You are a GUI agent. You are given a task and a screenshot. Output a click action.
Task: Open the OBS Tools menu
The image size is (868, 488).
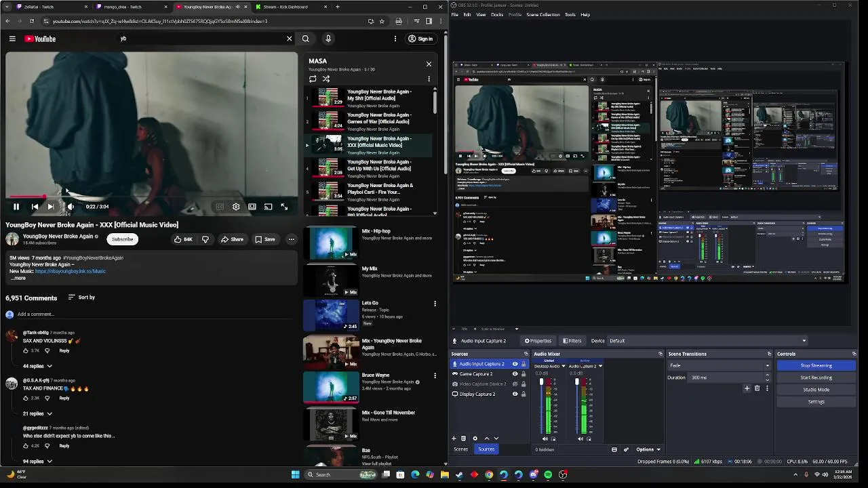pyautogui.click(x=570, y=14)
